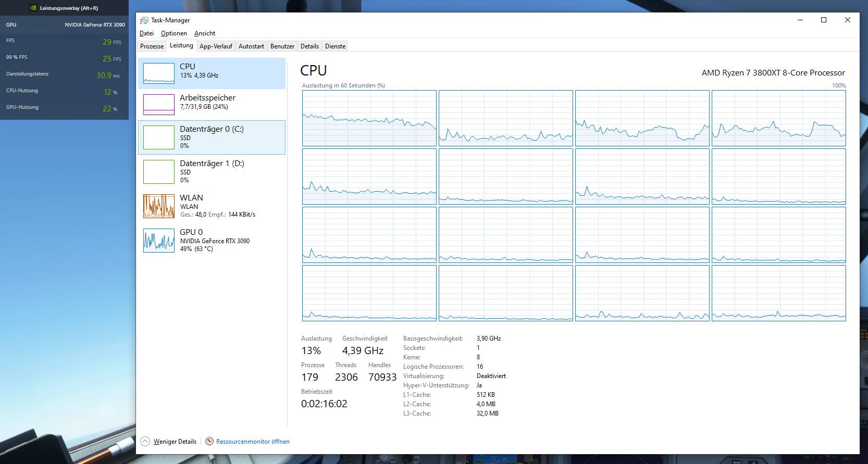Switch to the App-Verlauf tab
The width and height of the screenshot is (868, 464).
pos(216,46)
